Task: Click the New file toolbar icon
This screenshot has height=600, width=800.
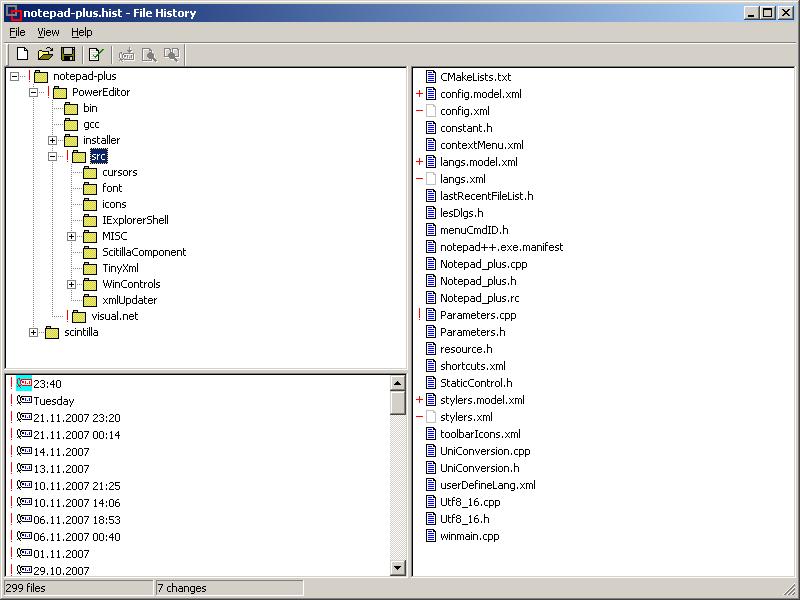Action: coord(22,54)
